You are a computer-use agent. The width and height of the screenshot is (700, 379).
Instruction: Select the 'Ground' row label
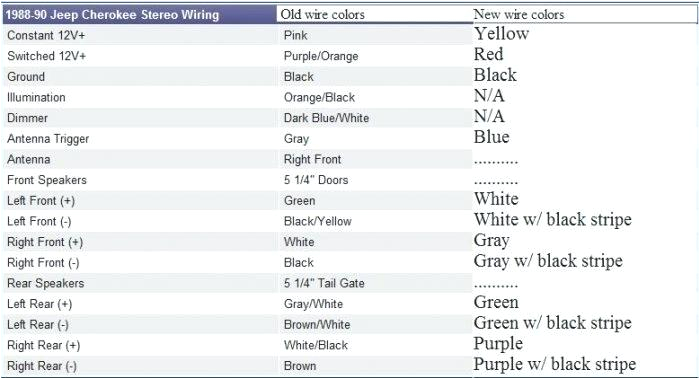[26, 77]
